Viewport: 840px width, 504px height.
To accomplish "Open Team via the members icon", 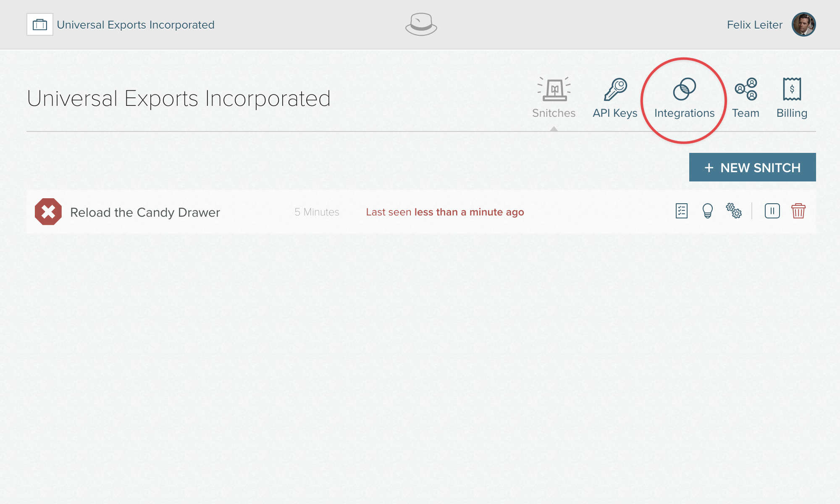I will 746,88.
